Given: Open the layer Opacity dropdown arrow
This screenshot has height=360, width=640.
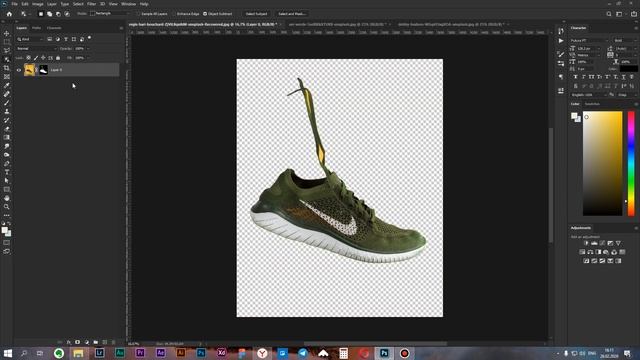Looking at the screenshot, I should coord(88,49).
